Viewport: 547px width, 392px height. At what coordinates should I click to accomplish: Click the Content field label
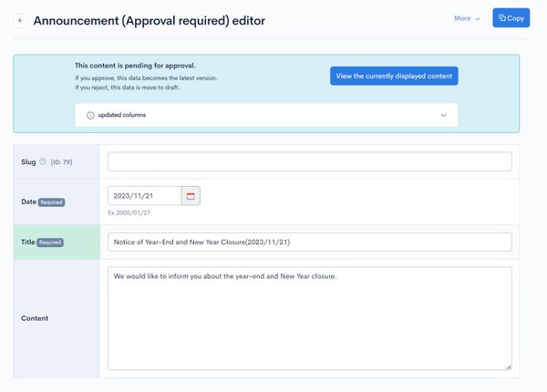click(x=35, y=318)
